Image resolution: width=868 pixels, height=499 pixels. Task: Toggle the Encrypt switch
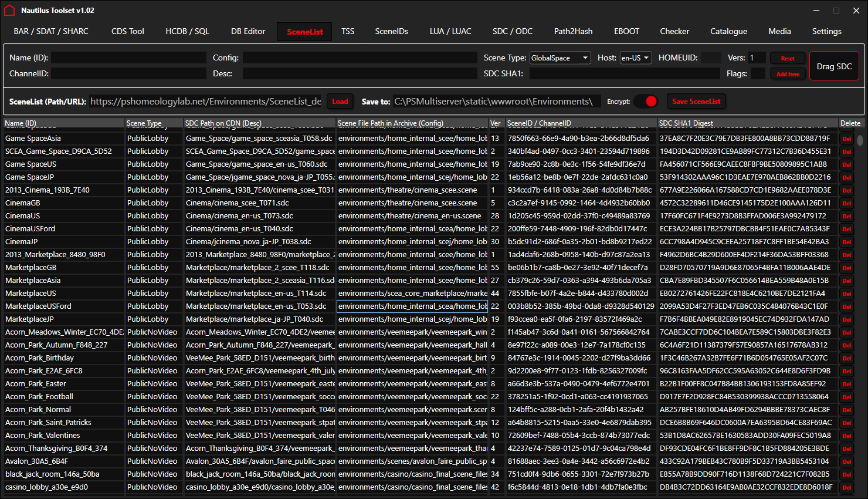point(646,102)
